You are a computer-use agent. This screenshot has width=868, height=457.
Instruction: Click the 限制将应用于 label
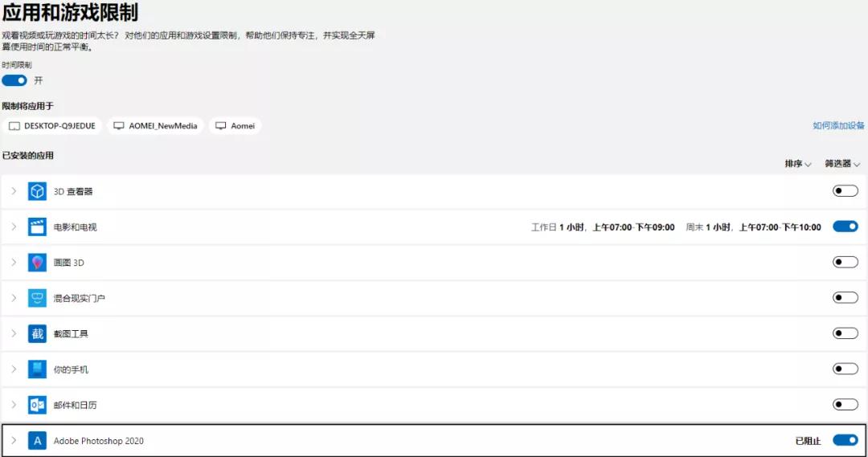coord(27,106)
